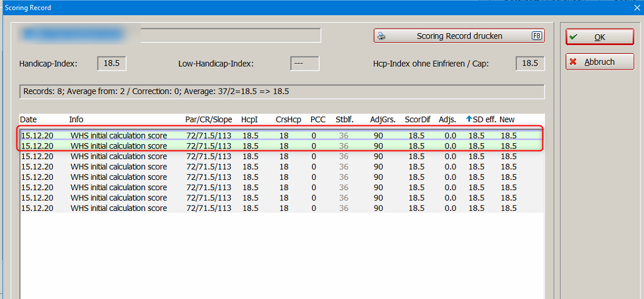Click the HcpI column header
644x299 pixels.
(x=251, y=120)
